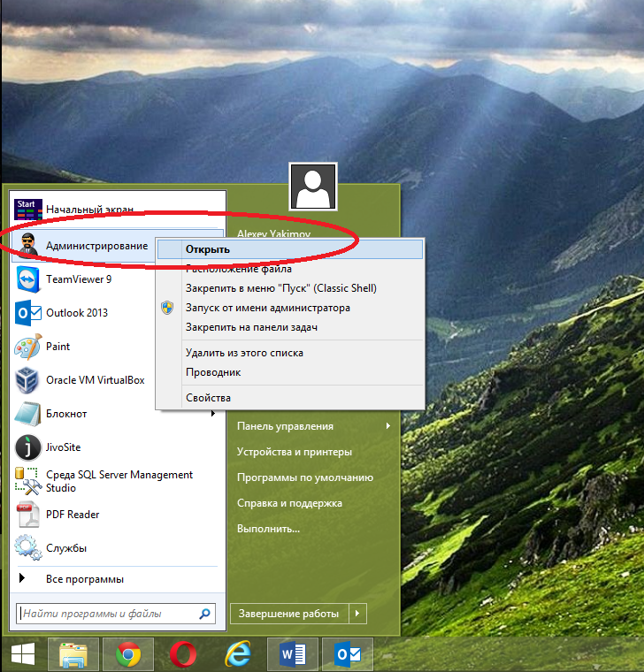Click the Oracle VM VirtualBox label
Viewport: 644px width, 672px height.
(96, 380)
